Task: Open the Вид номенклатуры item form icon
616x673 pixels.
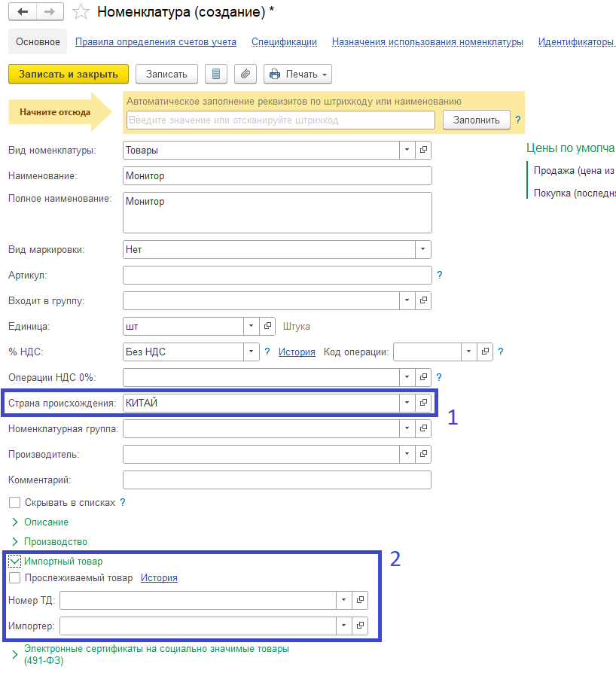Action: [x=424, y=150]
